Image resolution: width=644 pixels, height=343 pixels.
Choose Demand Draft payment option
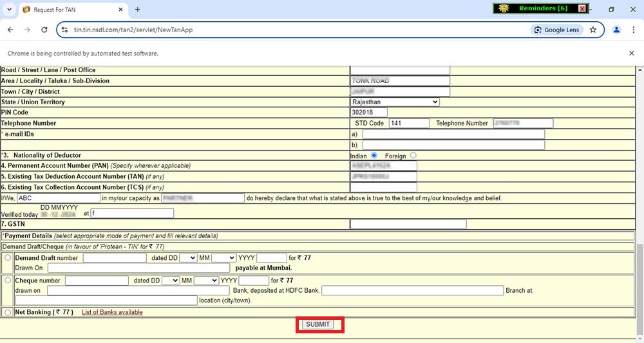click(8, 257)
